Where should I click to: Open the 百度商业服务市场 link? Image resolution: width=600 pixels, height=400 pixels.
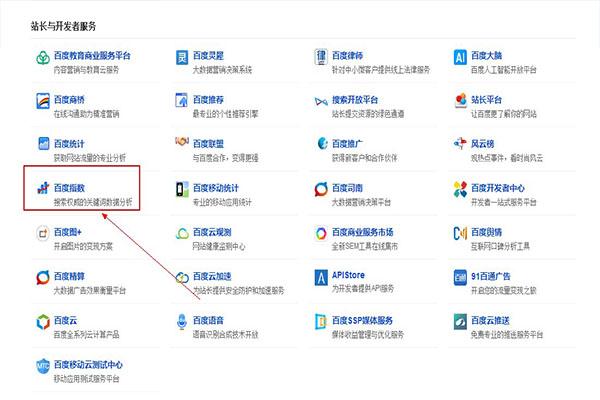point(362,232)
